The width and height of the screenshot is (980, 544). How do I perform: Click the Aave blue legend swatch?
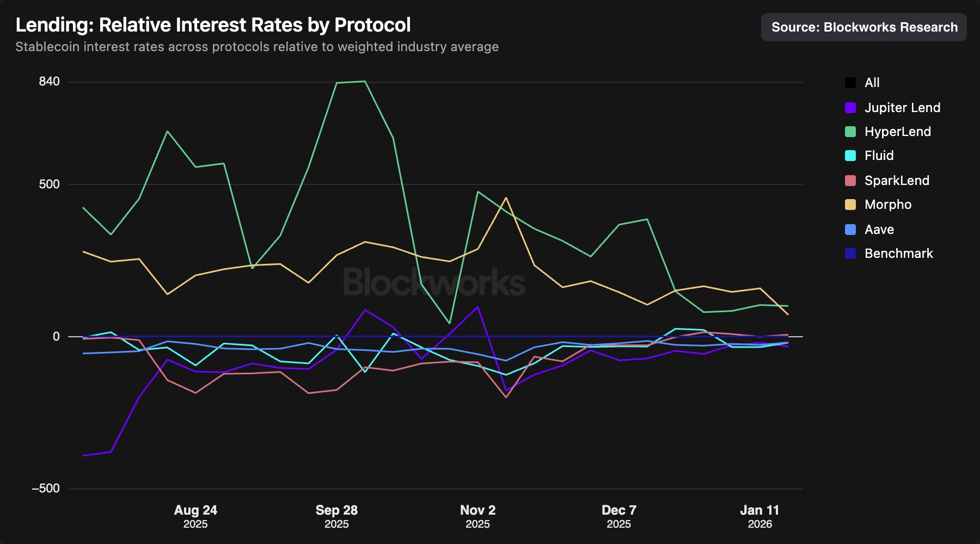pyautogui.click(x=850, y=230)
